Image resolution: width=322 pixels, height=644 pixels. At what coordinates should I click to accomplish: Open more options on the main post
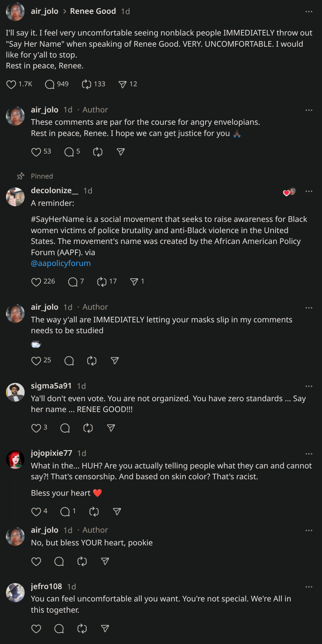309,12
